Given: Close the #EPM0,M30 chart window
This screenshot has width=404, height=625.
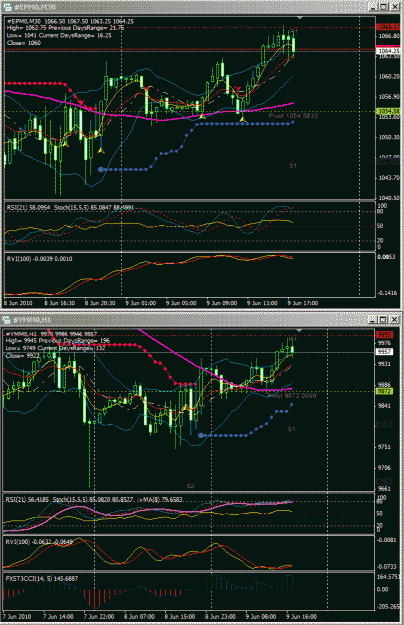Looking at the screenshot, I should [394, 7].
